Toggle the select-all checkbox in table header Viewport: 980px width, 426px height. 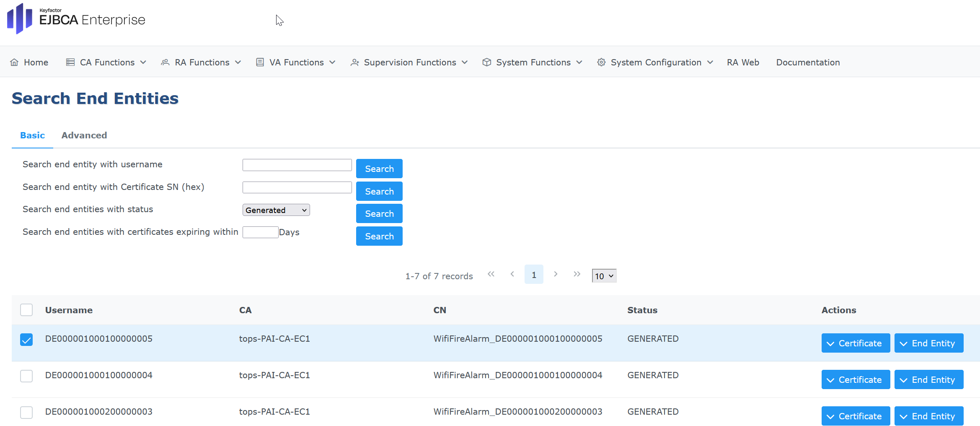click(26, 310)
